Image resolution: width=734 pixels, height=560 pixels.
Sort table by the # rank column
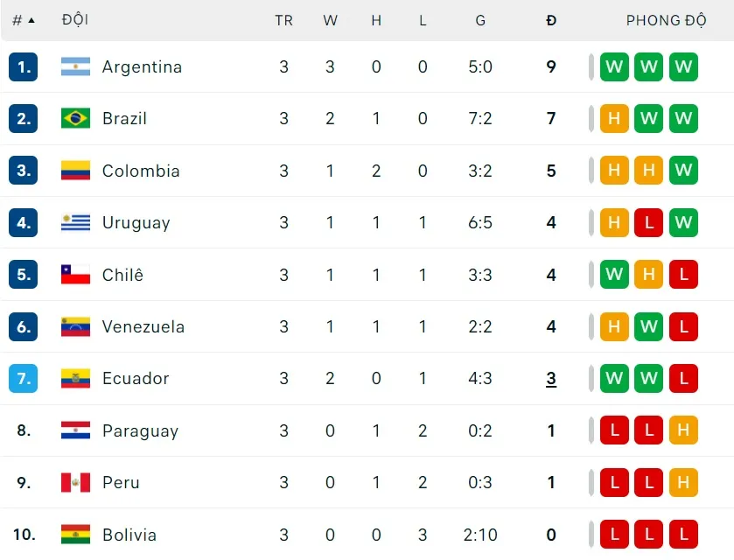(23, 20)
